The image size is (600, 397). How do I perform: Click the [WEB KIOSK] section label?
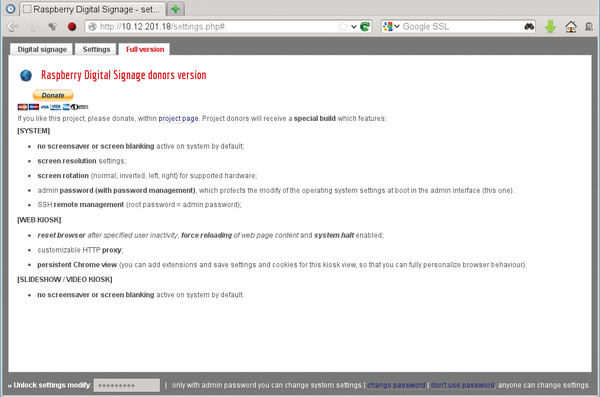(x=39, y=220)
